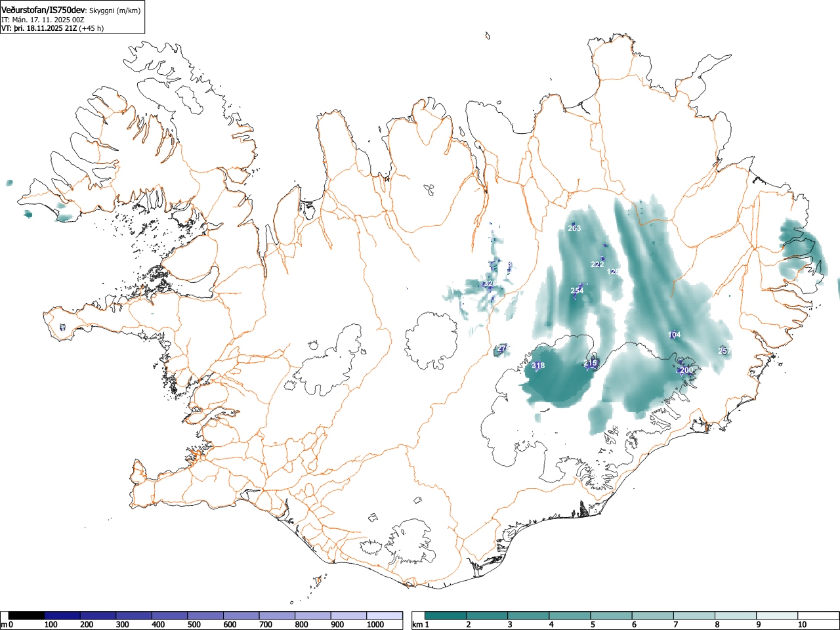Click the 'Skyggni (m/km)' parameter label
The height and width of the screenshot is (630, 840).
point(115,10)
